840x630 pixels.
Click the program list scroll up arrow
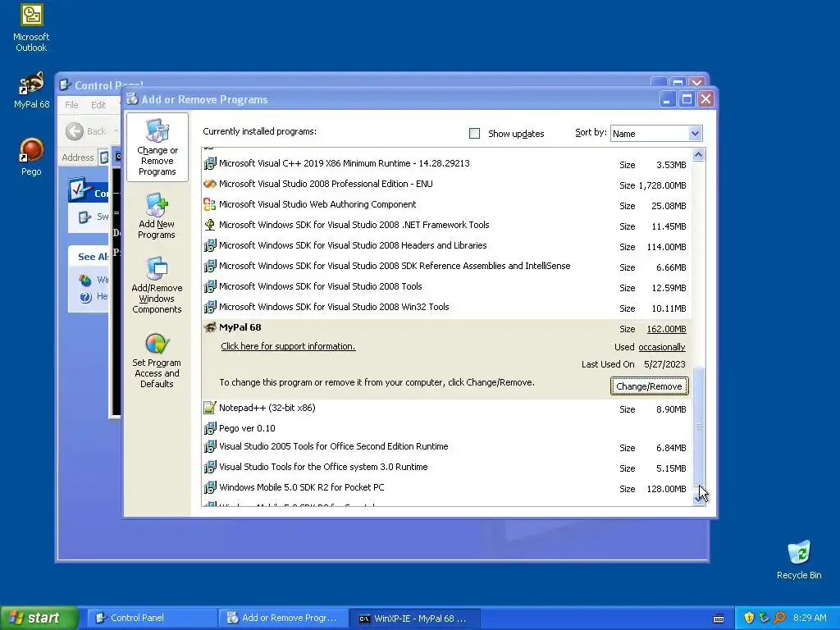[x=699, y=155]
